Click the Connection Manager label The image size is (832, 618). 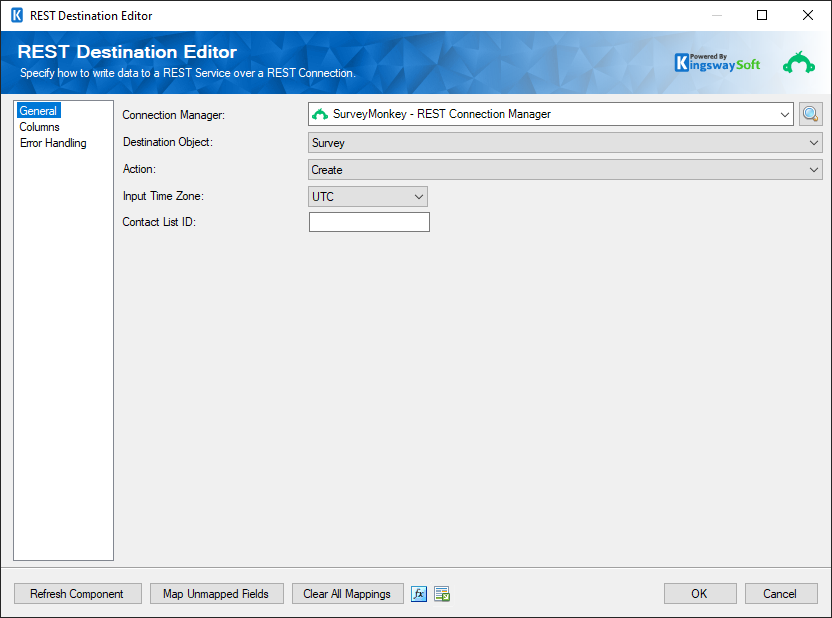(x=174, y=115)
